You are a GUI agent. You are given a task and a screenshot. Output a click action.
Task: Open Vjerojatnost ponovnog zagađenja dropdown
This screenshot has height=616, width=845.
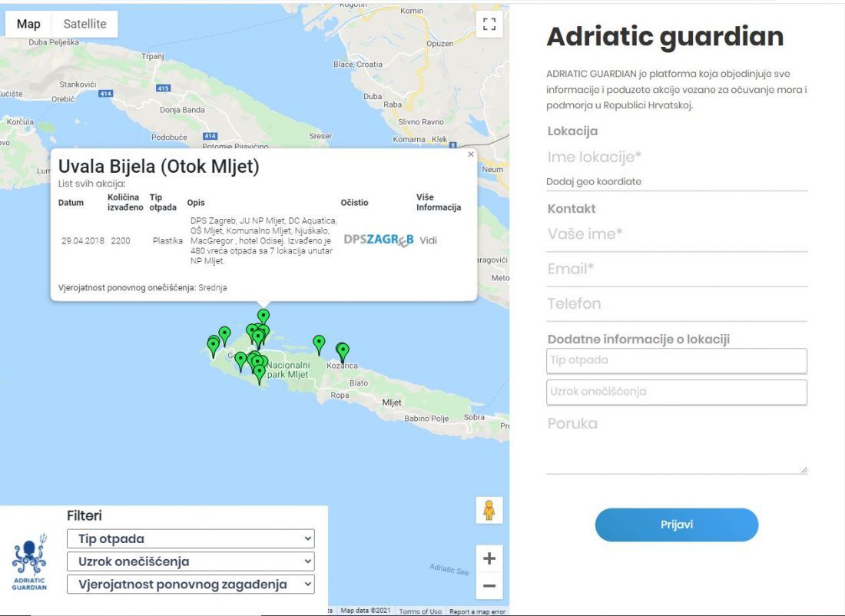[191, 585]
